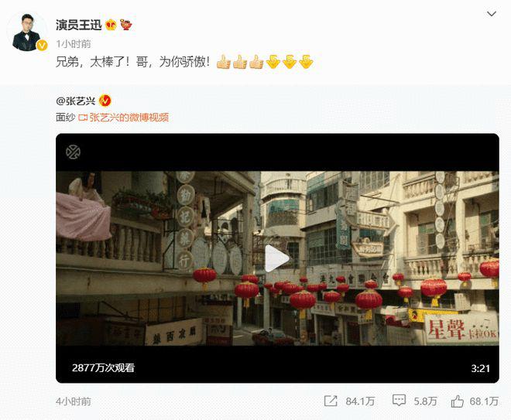Open 演员王迅 username link
This screenshot has height=420, width=511.
[x=78, y=25]
